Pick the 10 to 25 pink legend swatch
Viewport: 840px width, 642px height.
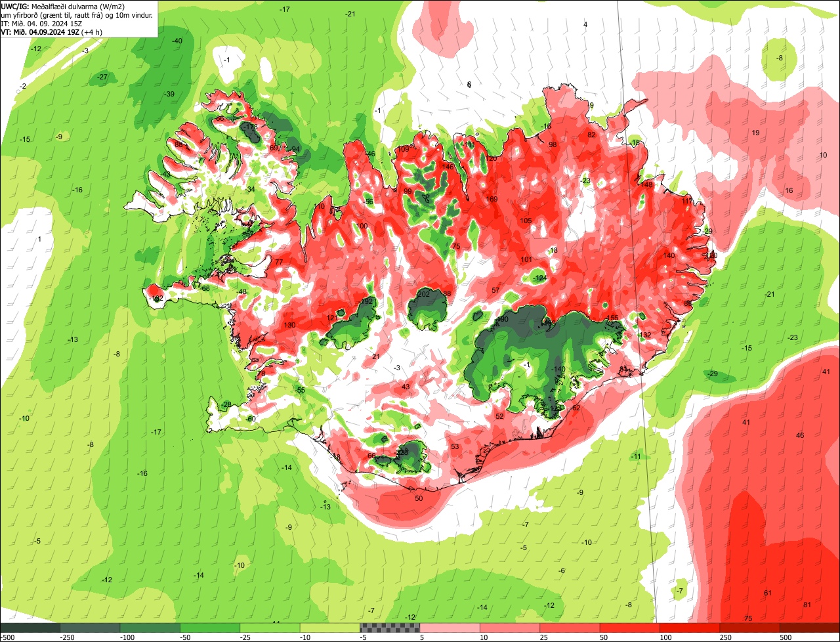click(x=509, y=628)
